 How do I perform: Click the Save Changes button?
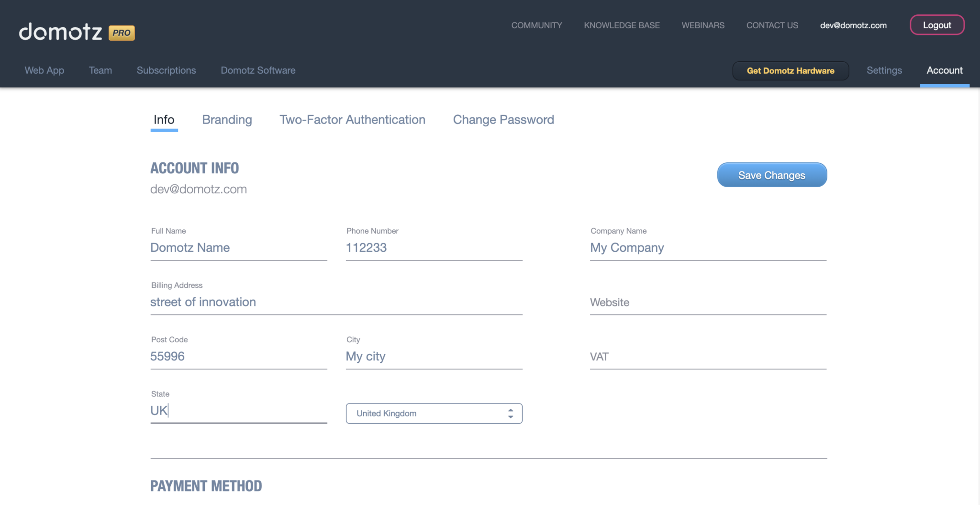(772, 175)
